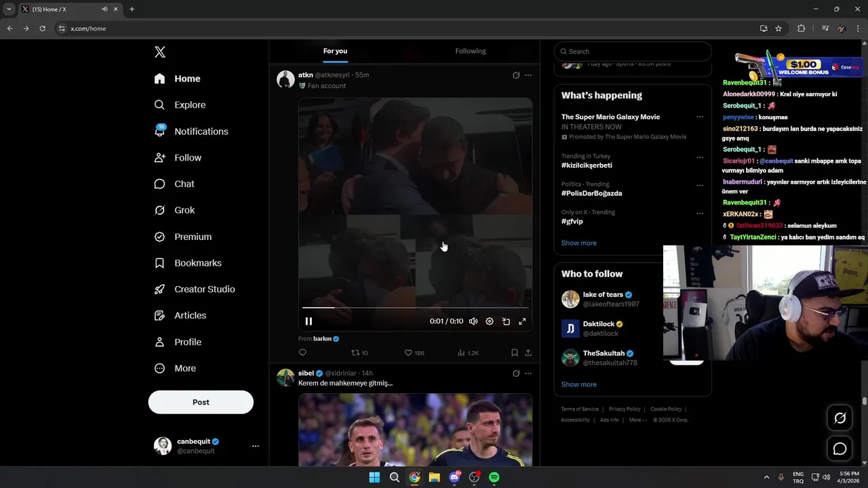The width and height of the screenshot is (868, 488).
Task: Mute the tab audio icon
Action: pos(105,9)
